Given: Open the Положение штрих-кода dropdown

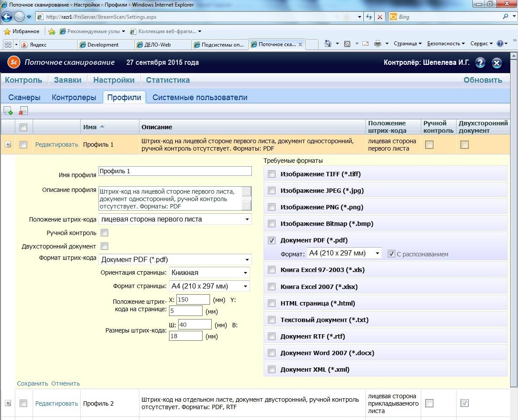Looking at the screenshot, I should [x=175, y=219].
